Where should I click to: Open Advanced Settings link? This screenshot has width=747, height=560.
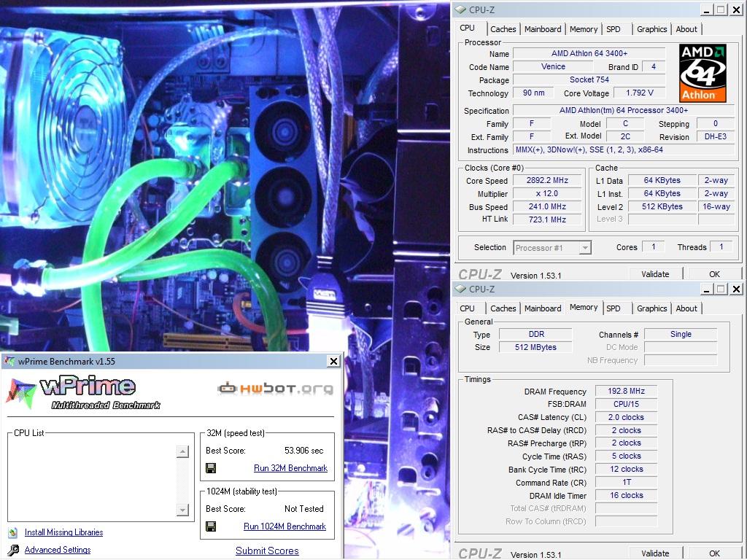(x=58, y=550)
